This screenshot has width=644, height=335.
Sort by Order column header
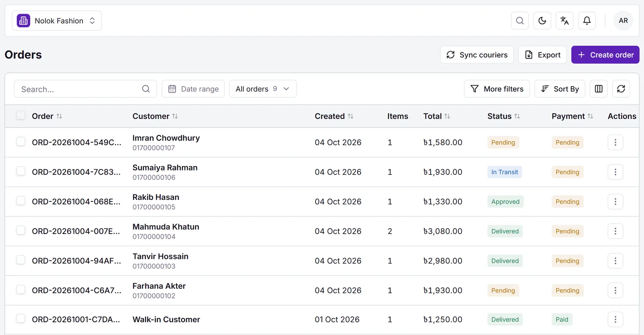click(x=47, y=116)
